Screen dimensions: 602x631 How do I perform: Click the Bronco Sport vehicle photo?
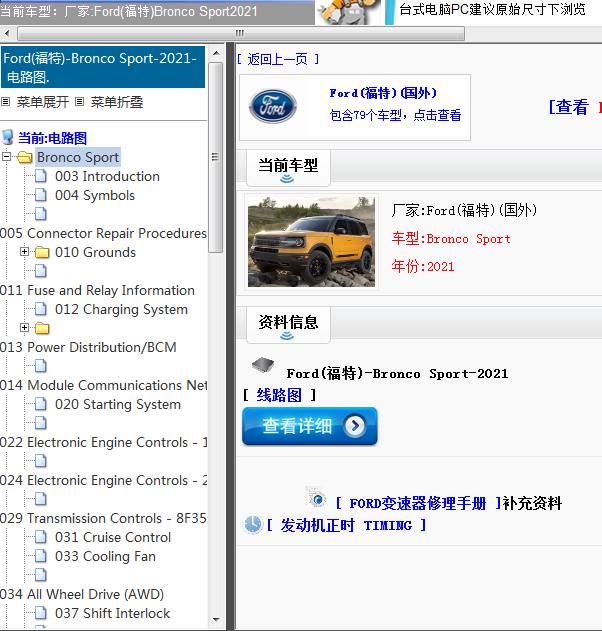pos(311,241)
